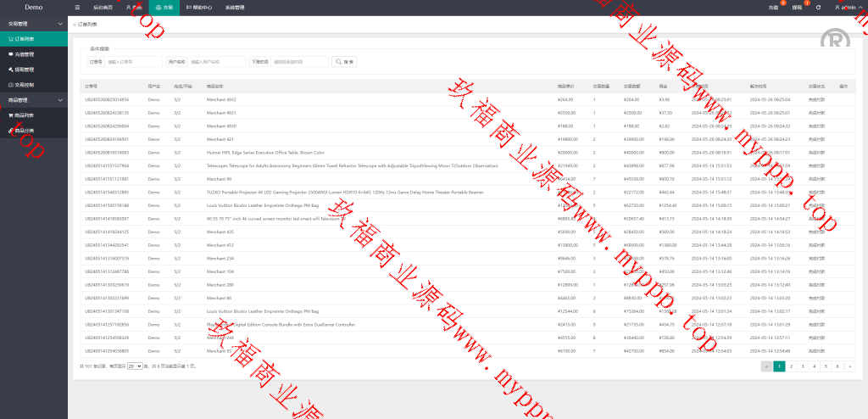Image resolution: width=868 pixels, height=419 pixels.
Task: Collapse the 商品管理 sidebar group
Action: pos(33,100)
